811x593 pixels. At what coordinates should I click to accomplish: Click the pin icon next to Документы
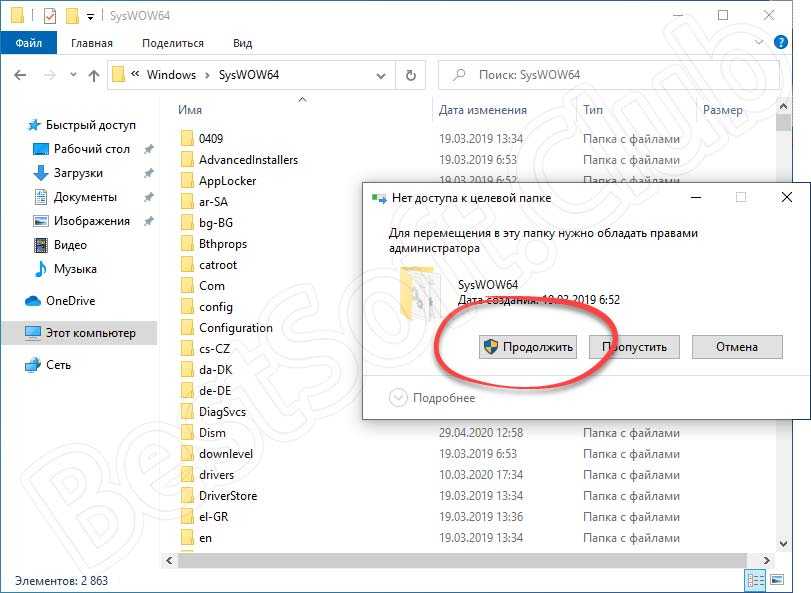tap(148, 197)
